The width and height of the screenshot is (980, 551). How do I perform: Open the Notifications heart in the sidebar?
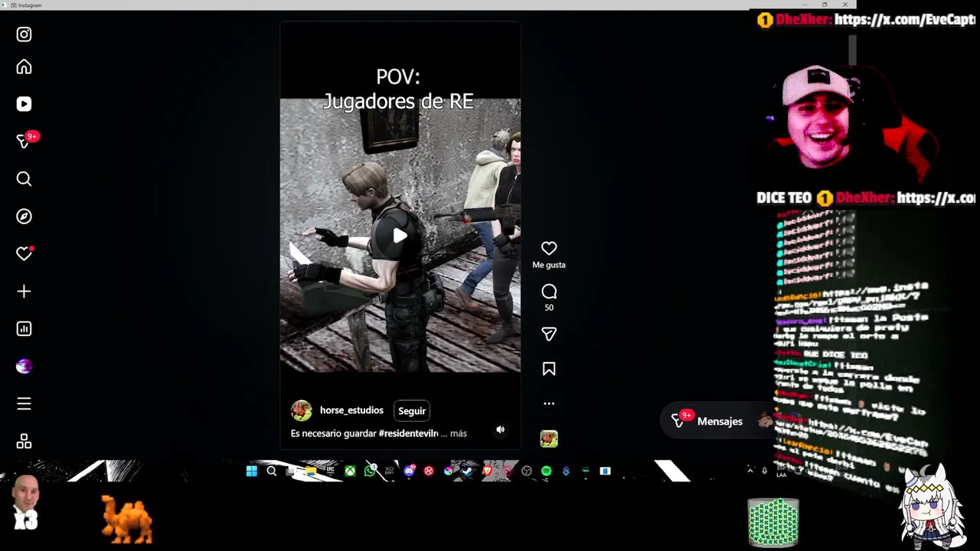click(x=24, y=253)
